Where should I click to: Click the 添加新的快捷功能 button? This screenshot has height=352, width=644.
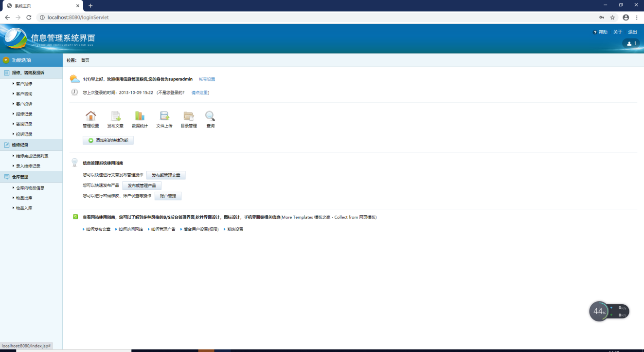[x=108, y=140]
